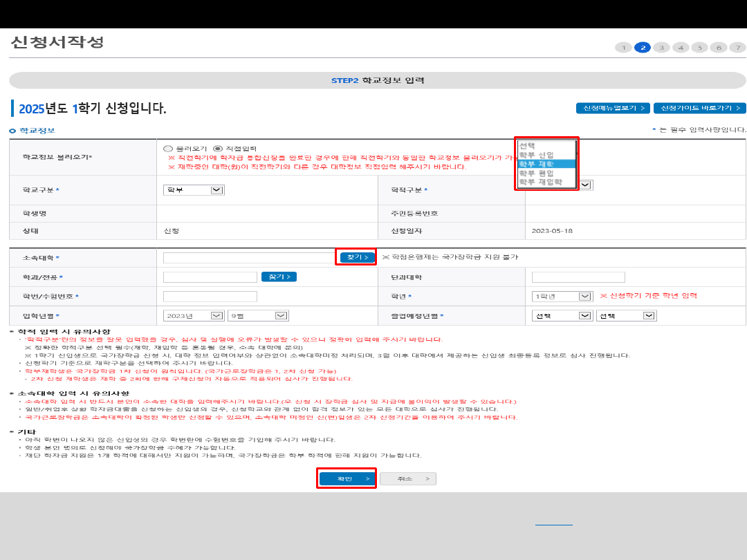The image size is (747, 560).
Task: Click the 학번/수험번호 input field
Action: tap(210, 297)
